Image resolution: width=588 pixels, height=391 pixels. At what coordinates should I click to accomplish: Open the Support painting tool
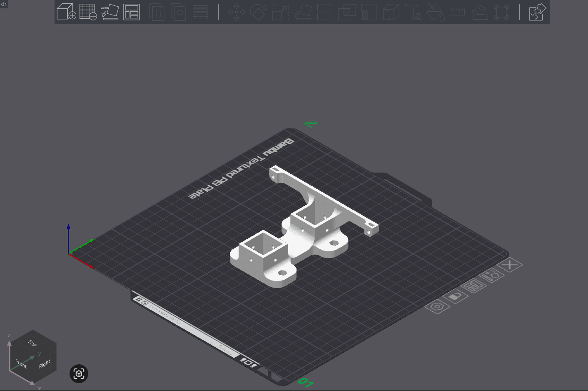[x=480, y=12]
